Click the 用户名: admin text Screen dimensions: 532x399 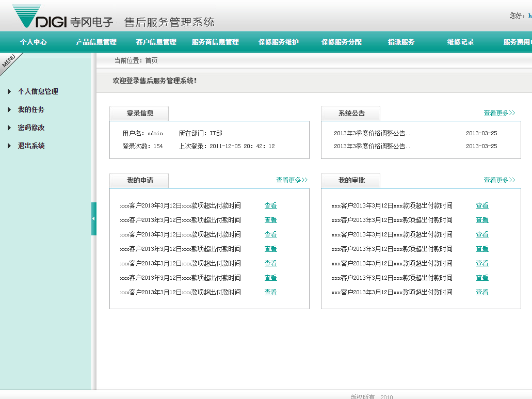tap(143, 133)
